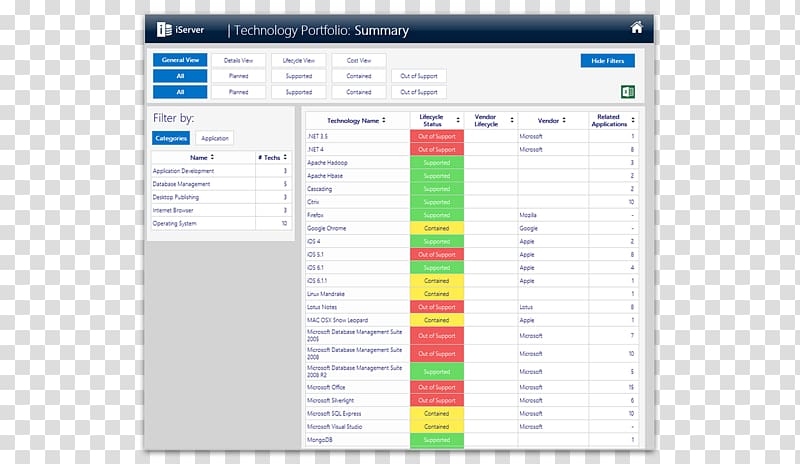The height and width of the screenshot is (464, 800).
Task: Sort the category list by # Techs arrows
Action: pyautogui.click(x=285, y=157)
